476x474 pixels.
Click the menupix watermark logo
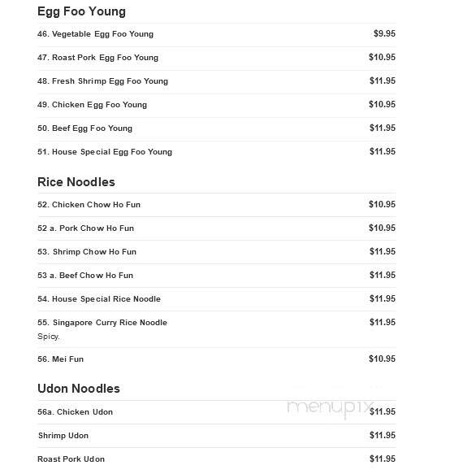pyautogui.click(x=331, y=408)
